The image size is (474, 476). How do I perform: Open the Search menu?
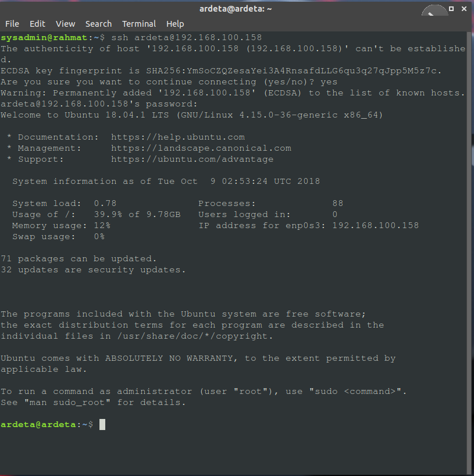click(x=98, y=24)
